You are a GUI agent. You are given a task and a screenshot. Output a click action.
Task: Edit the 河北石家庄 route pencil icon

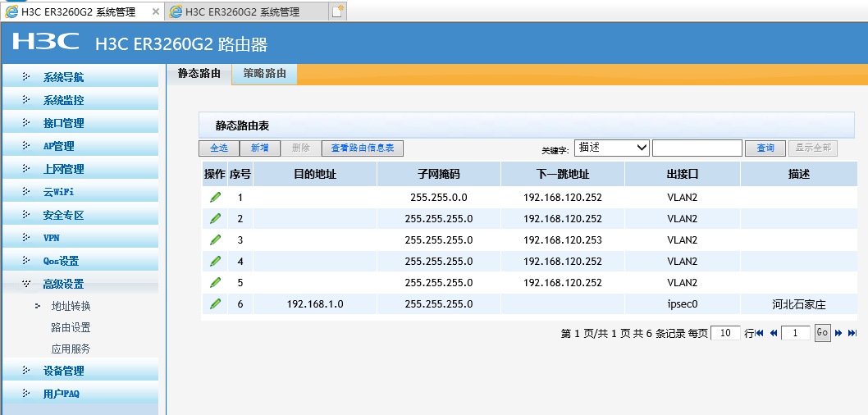pyautogui.click(x=215, y=303)
